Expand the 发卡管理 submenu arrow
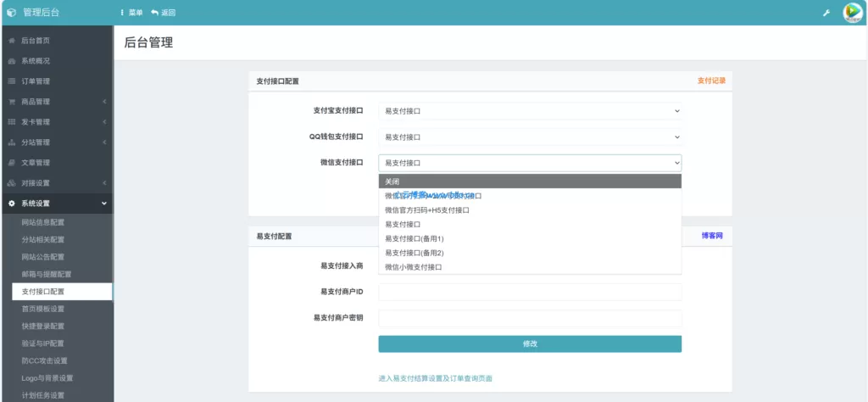This screenshot has width=868, height=402. 104,122
